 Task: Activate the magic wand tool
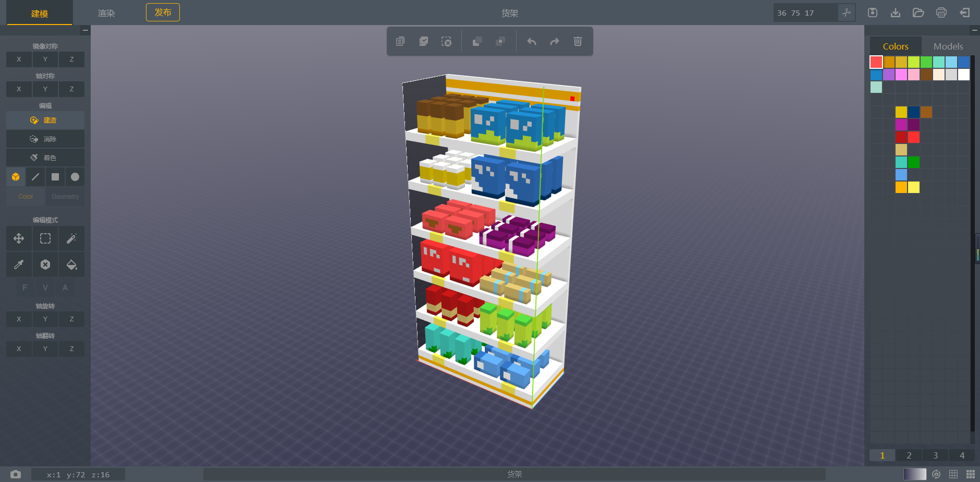[72, 238]
